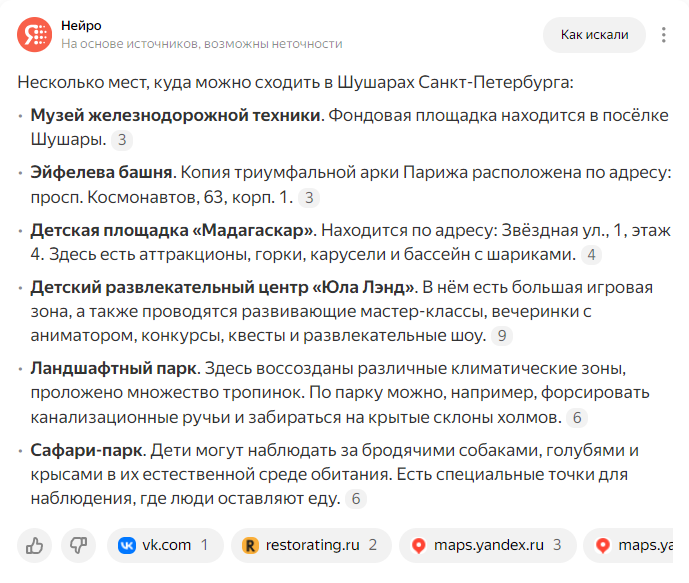Click citation 6 after Ландшафтный парк text
This screenshot has width=689, height=583.
pyautogui.click(x=577, y=418)
